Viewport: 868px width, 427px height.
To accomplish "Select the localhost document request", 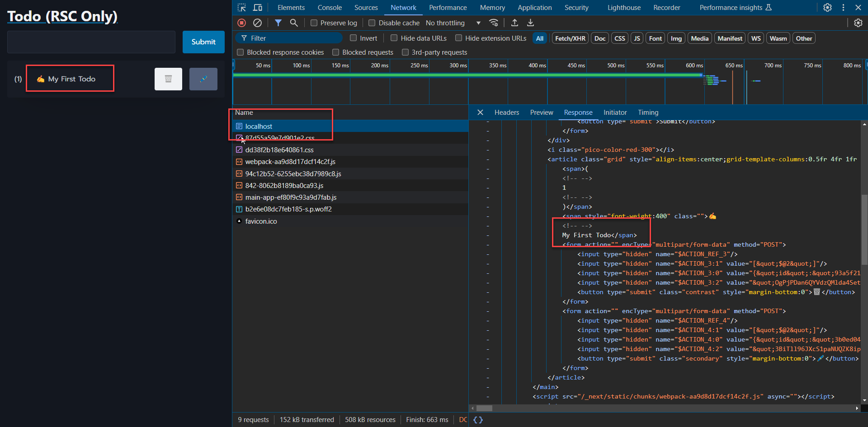I will 350,126.
